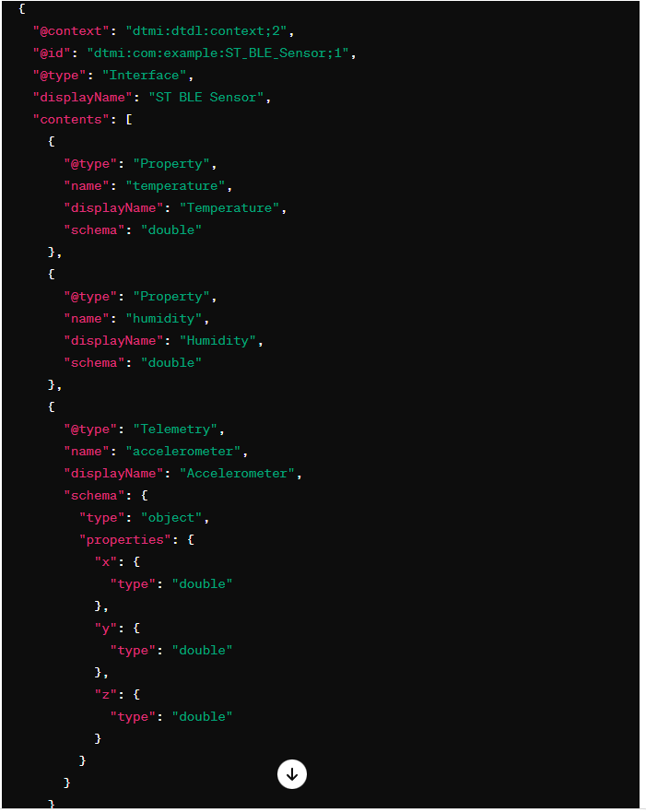Click the scroll-to-bottom arrow button

[292, 774]
